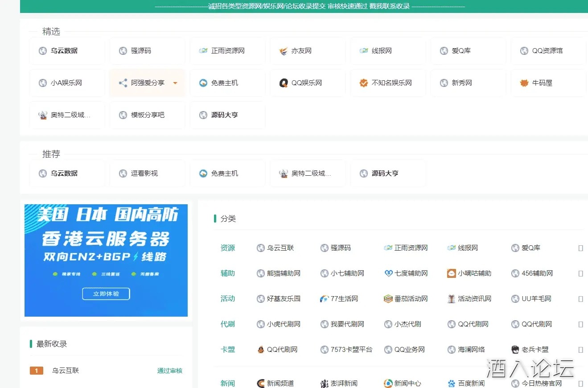Click the 番茄活动网 site icon
This screenshot has width=588, height=388.
[388, 299]
